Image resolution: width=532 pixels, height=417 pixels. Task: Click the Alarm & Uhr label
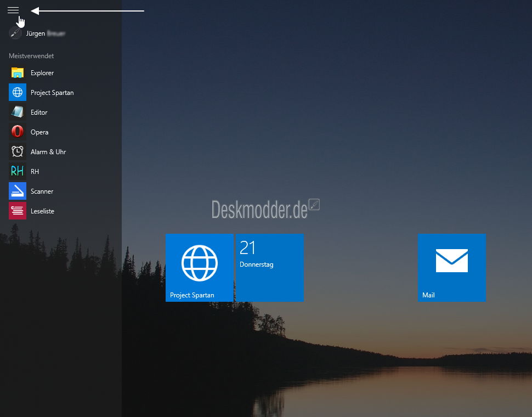(48, 151)
